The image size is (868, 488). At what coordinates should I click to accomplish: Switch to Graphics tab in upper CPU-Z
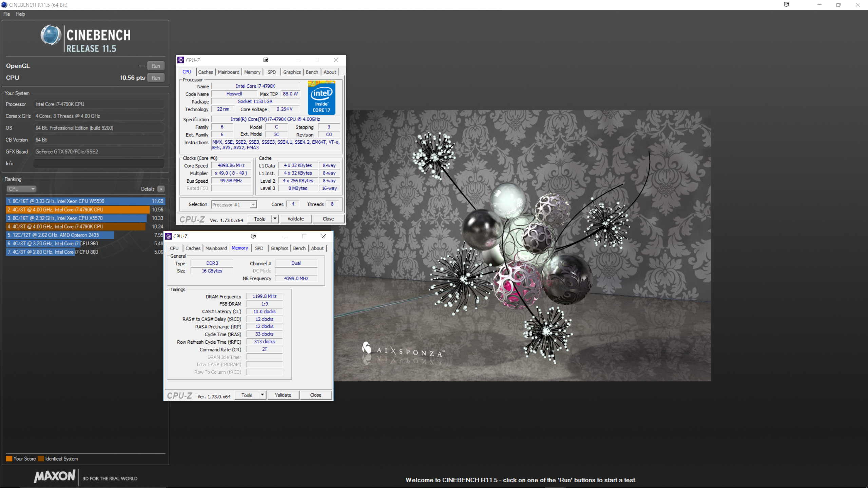(292, 72)
